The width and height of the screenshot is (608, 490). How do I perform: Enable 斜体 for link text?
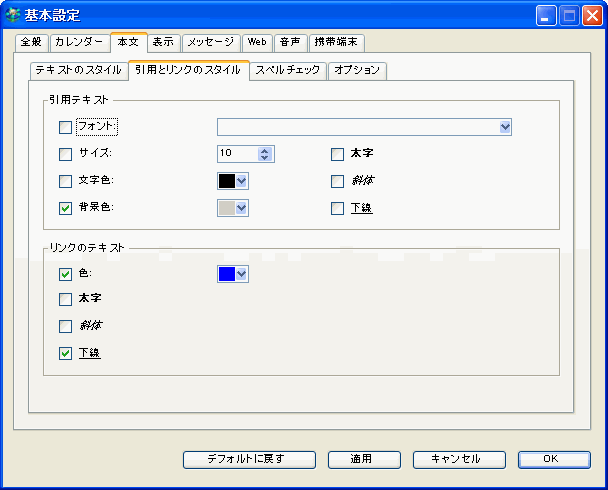66,326
